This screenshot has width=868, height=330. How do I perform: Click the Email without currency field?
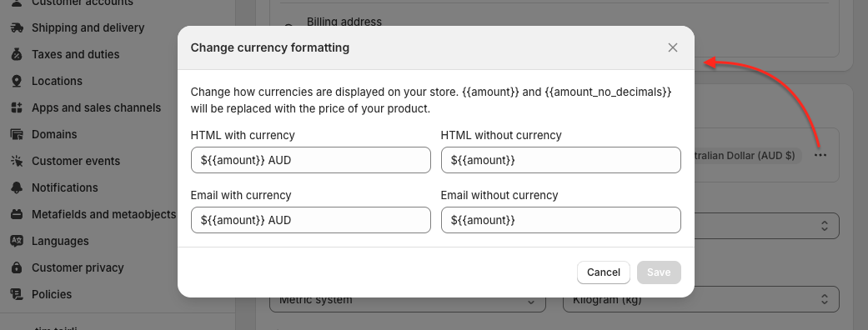tap(561, 220)
